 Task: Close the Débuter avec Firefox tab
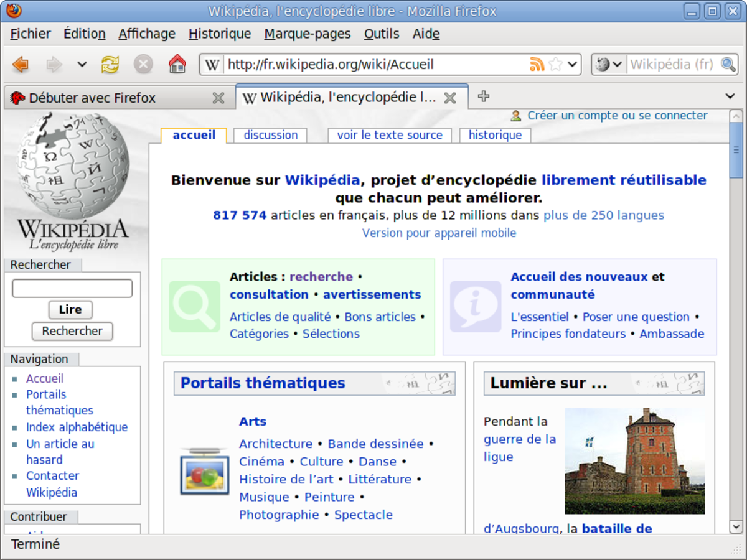click(x=218, y=98)
